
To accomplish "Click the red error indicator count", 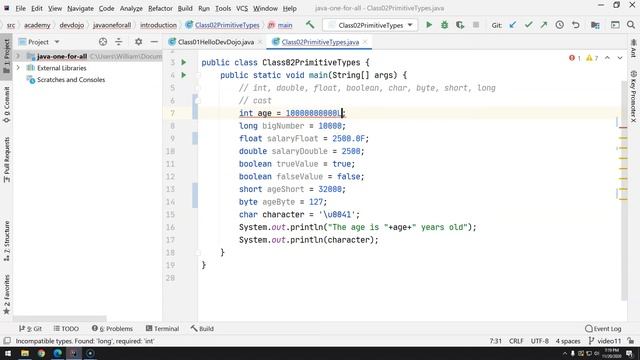I will [x=575, y=58].
